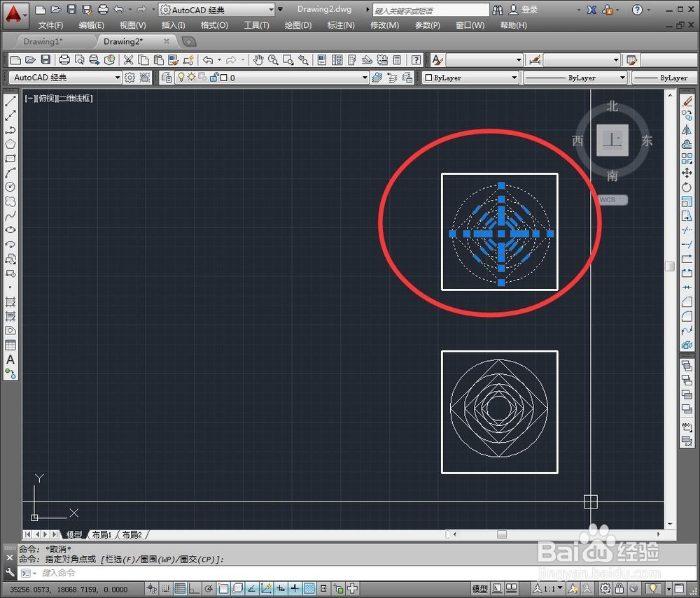The height and width of the screenshot is (598, 700).
Task: Click the Cut scissors icon
Action: [128, 59]
